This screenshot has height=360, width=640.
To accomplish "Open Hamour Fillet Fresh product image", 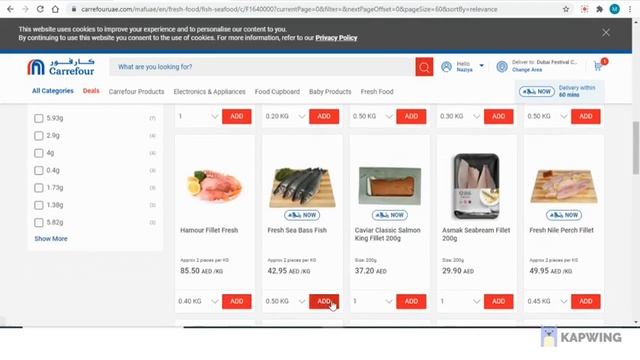I will (x=215, y=186).
